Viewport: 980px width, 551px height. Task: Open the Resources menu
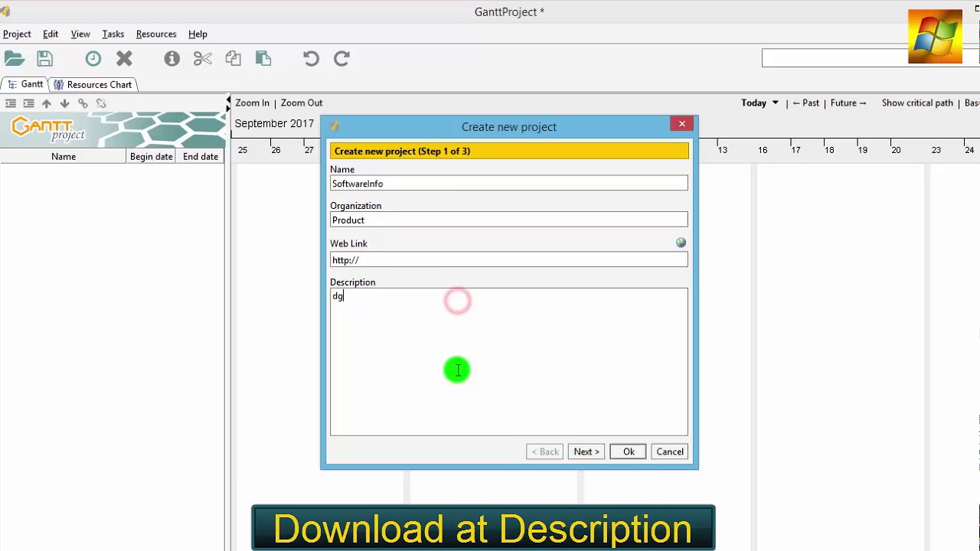pos(156,34)
